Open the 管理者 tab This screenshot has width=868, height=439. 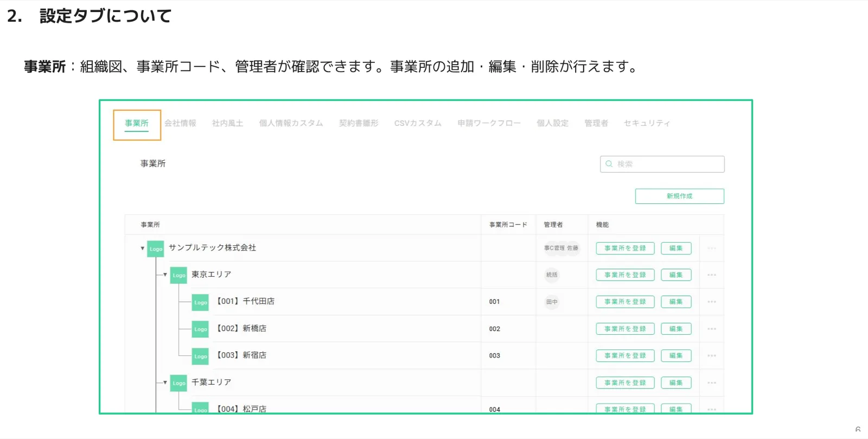(x=596, y=123)
